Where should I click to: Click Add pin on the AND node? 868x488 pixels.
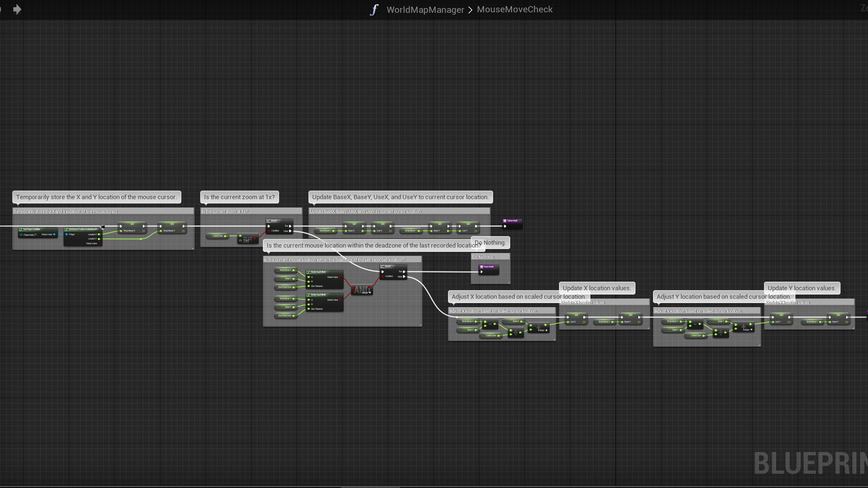366,292
